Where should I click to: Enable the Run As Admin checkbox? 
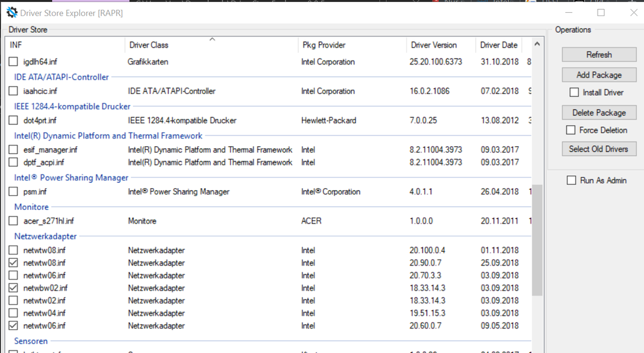point(571,180)
